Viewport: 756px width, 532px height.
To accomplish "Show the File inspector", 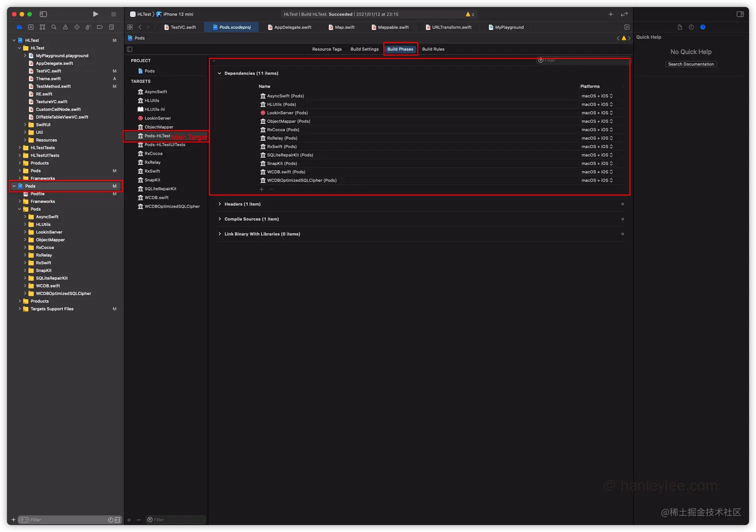I will coord(679,27).
